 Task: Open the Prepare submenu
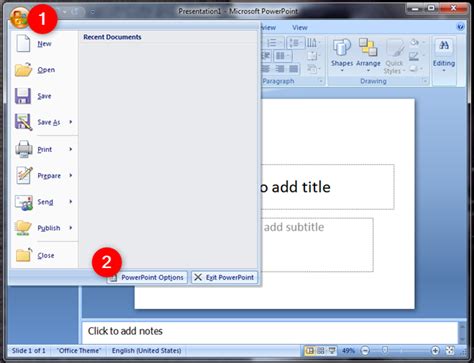43,175
